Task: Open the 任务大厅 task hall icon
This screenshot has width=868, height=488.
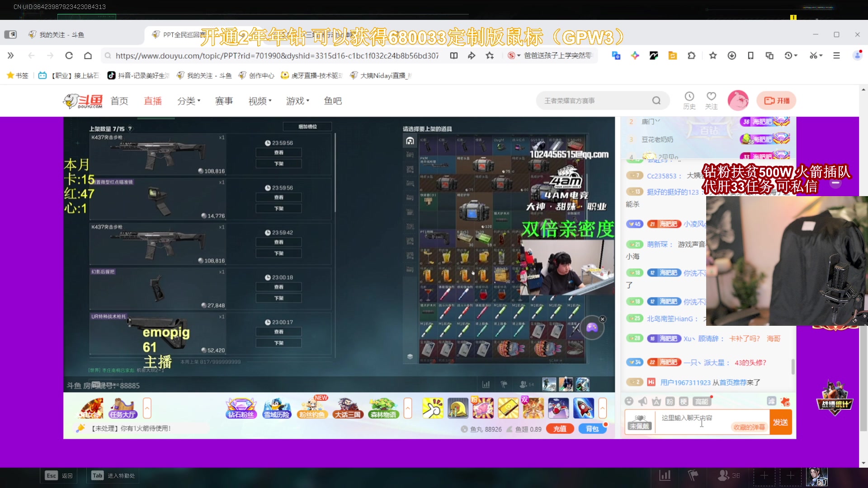Action: [122, 408]
